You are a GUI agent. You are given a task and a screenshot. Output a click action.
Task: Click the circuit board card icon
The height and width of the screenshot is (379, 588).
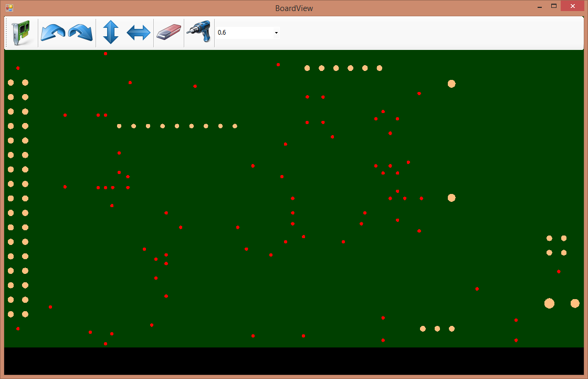coord(21,33)
